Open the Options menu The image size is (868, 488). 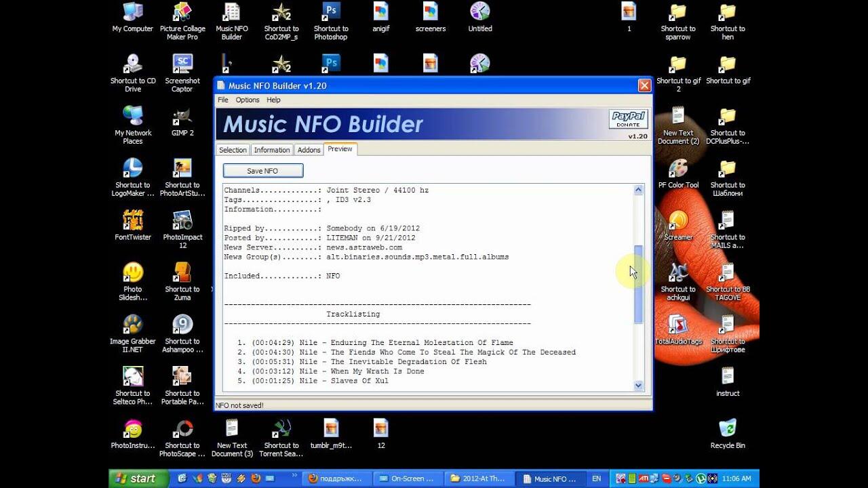coord(248,100)
